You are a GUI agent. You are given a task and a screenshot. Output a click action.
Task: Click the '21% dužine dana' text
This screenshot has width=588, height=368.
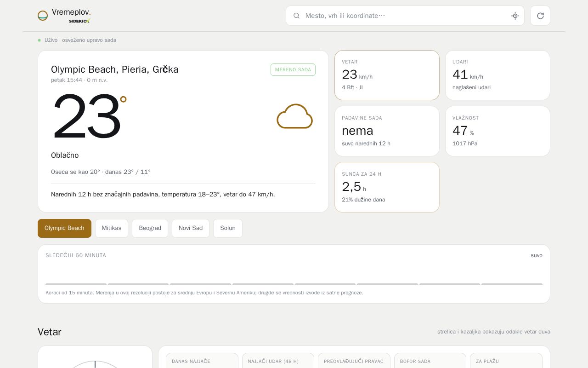pyautogui.click(x=363, y=200)
